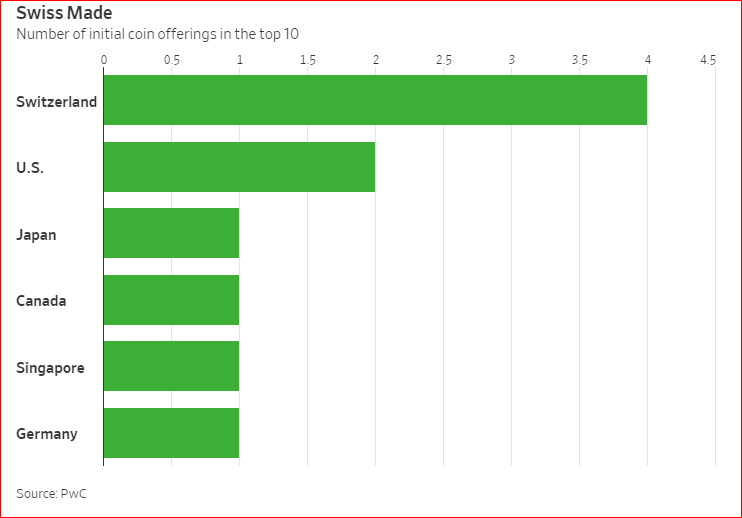This screenshot has height=518, width=742.
Task: Click the Germany green bar
Action: pos(171,433)
